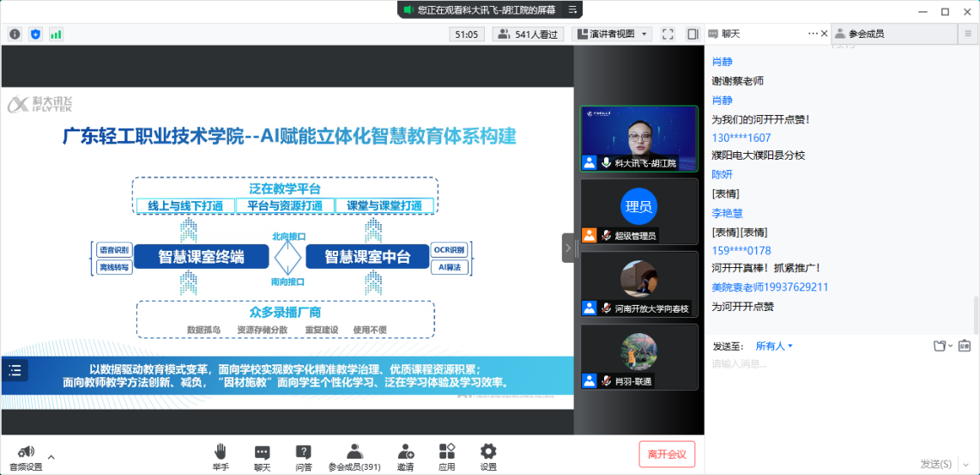Screen dimensions: 980x475
Task: Click slide box 智慧课堂终端
Action: (201, 257)
